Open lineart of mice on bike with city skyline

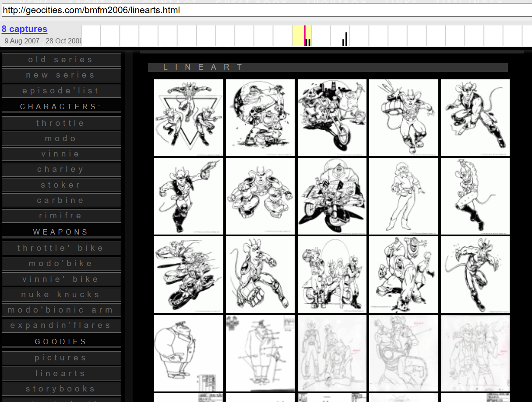pos(332,117)
